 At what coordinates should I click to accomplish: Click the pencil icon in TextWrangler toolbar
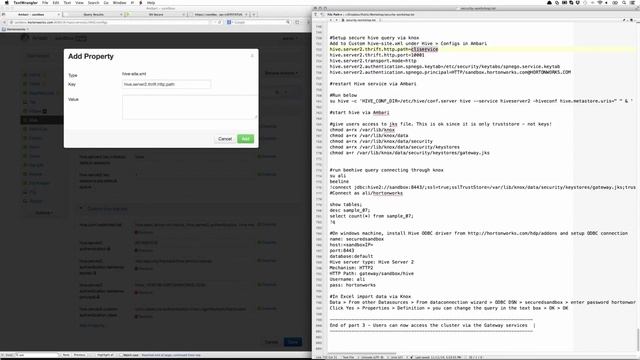click(x=625, y=20)
